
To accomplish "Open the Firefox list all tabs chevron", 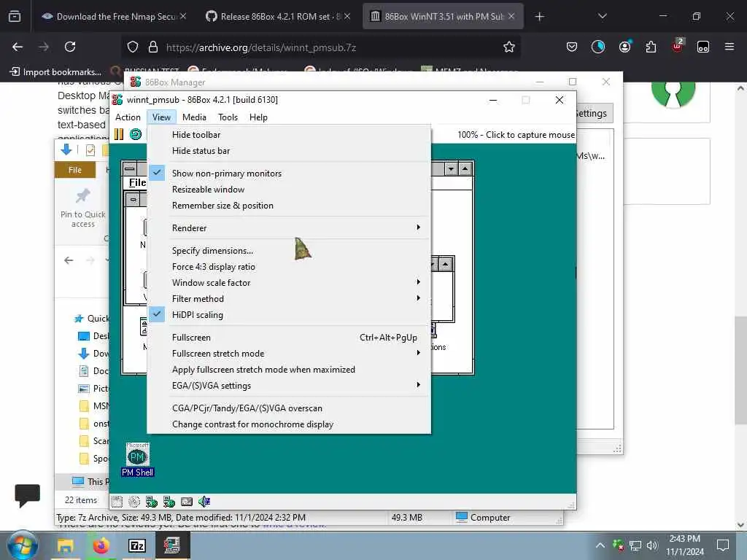I will pos(602,16).
